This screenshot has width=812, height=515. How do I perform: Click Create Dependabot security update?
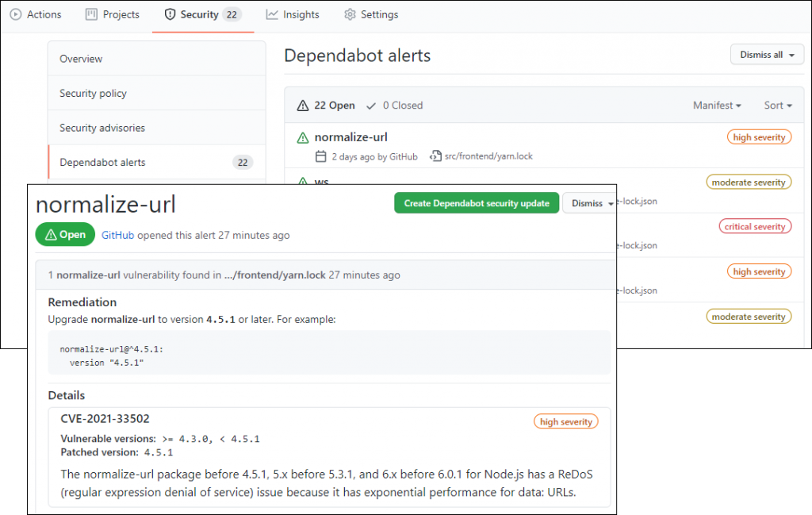(x=476, y=202)
